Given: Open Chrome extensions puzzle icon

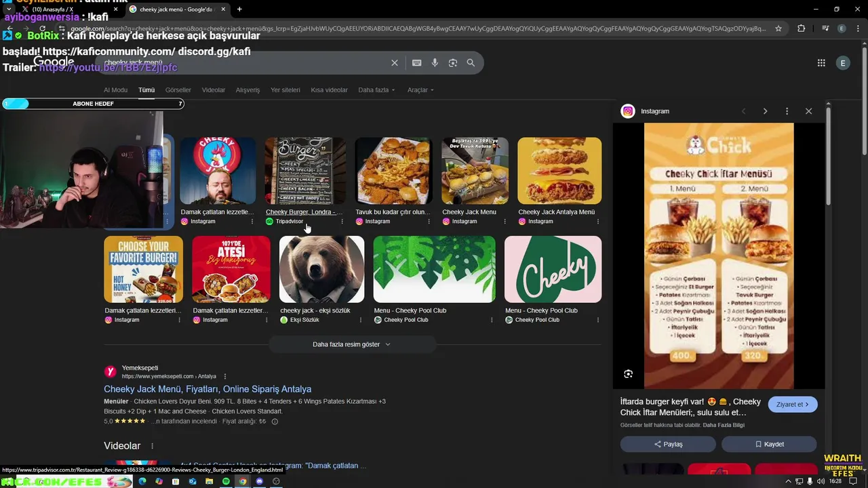Looking at the screenshot, I should [802, 28].
